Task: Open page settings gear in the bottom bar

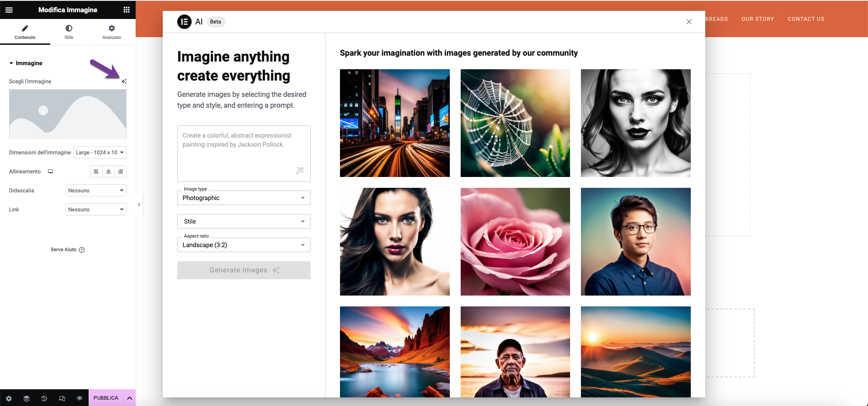Action: (9, 398)
